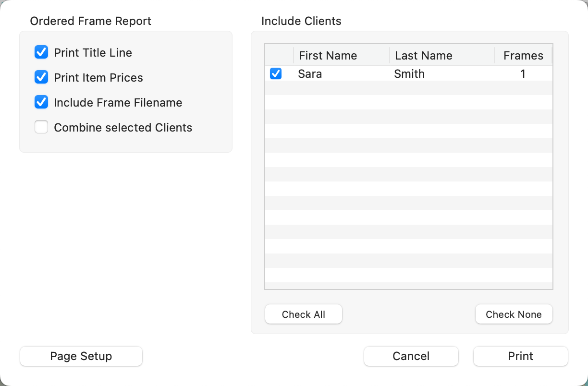
Task: Click the Include Frame Filename label text
Action: tap(118, 103)
